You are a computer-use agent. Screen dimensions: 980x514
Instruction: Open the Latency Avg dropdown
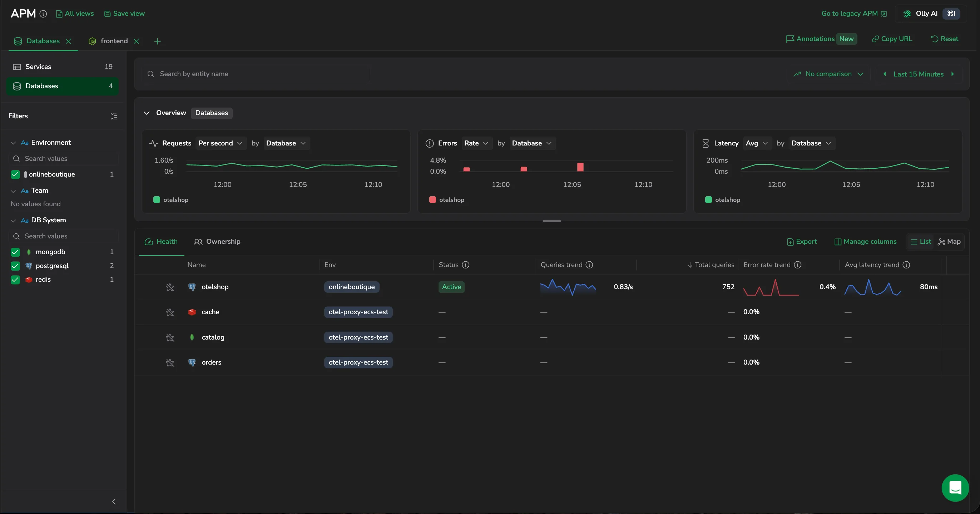tap(757, 143)
